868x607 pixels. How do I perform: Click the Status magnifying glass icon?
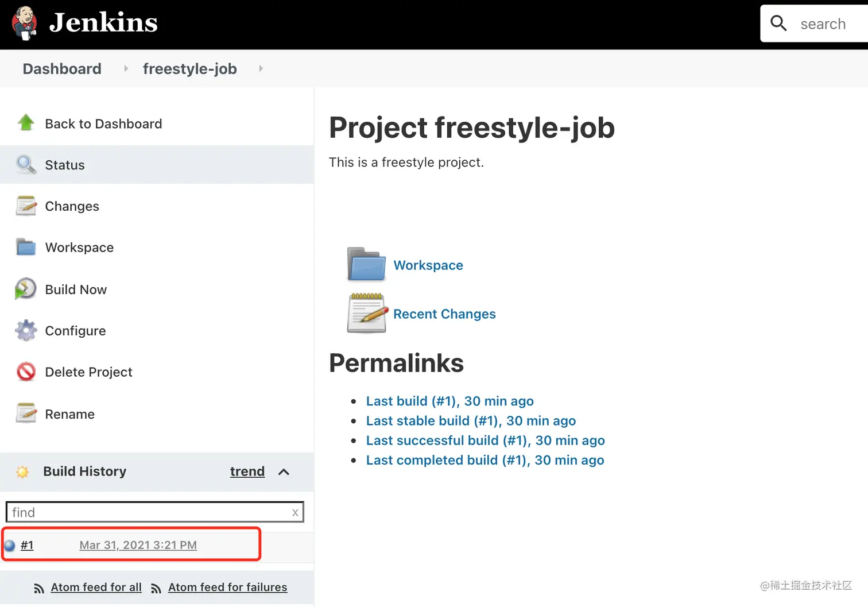pyautogui.click(x=26, y=165)
